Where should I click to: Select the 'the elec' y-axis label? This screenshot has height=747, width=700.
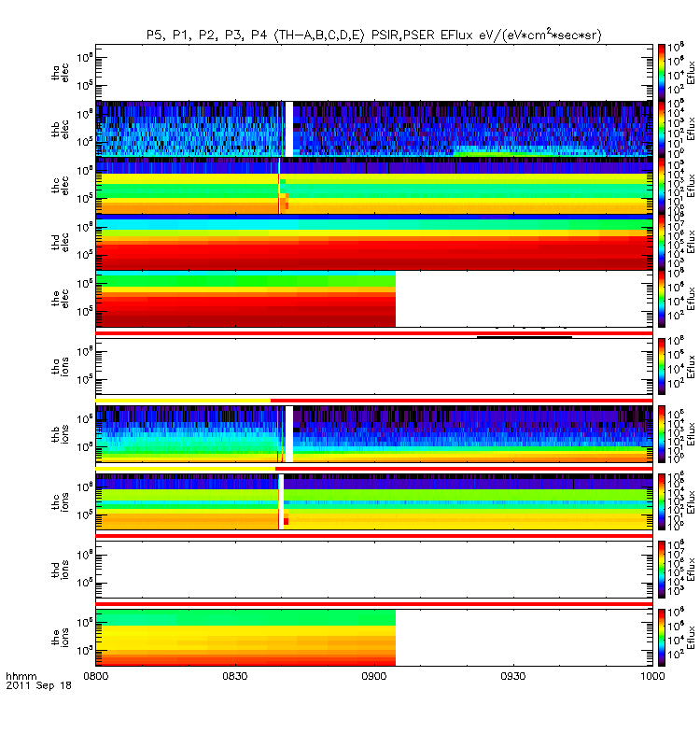[x=61, y=298]
